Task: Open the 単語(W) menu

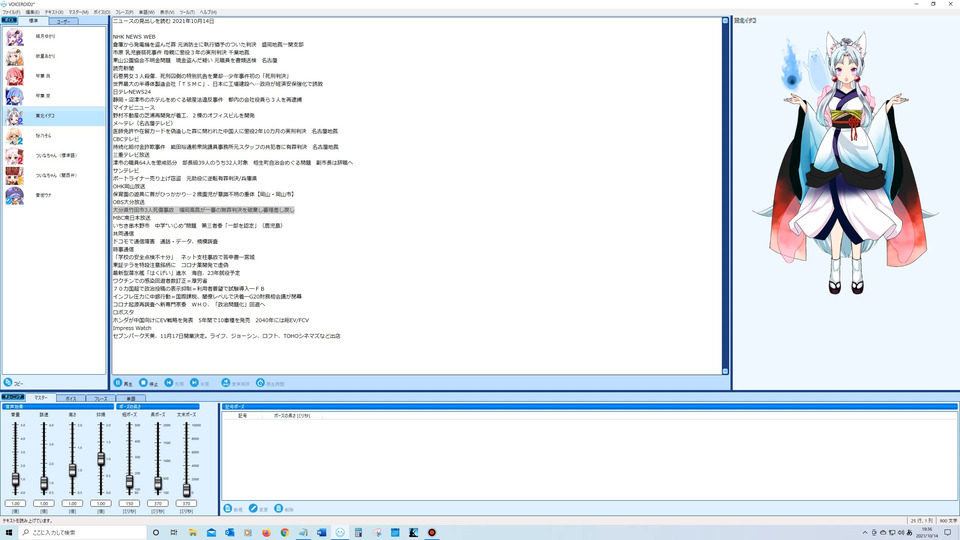Action: (146, 12)
